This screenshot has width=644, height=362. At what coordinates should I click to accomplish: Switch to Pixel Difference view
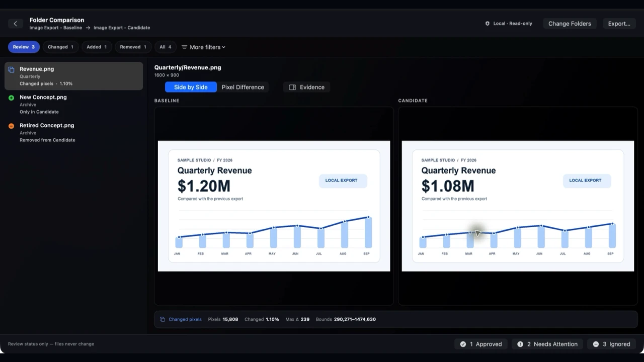[x=243, y=87]
